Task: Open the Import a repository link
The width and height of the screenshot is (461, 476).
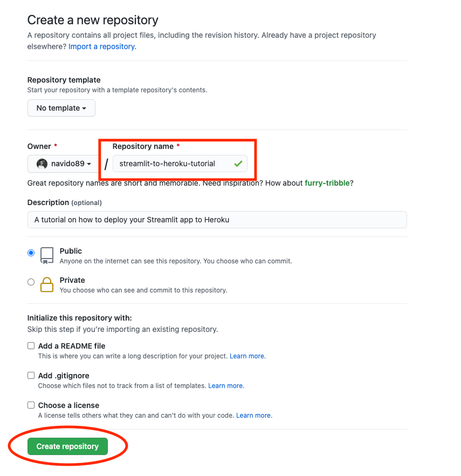Action: [102, 46]
